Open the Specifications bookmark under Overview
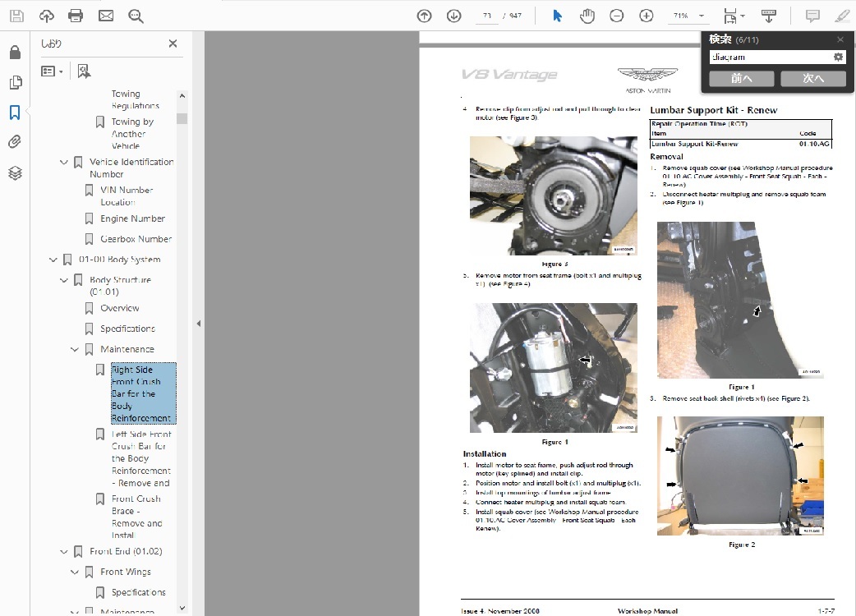 coord(127,329)
